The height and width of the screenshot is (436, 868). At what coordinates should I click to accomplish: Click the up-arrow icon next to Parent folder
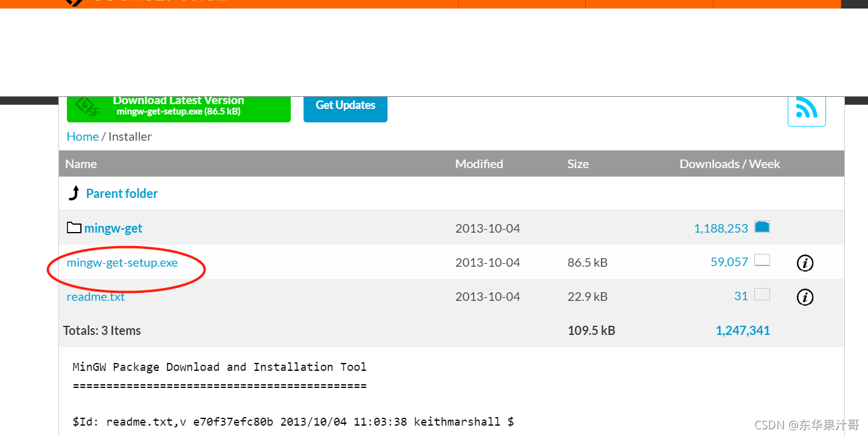pos(74,192)
